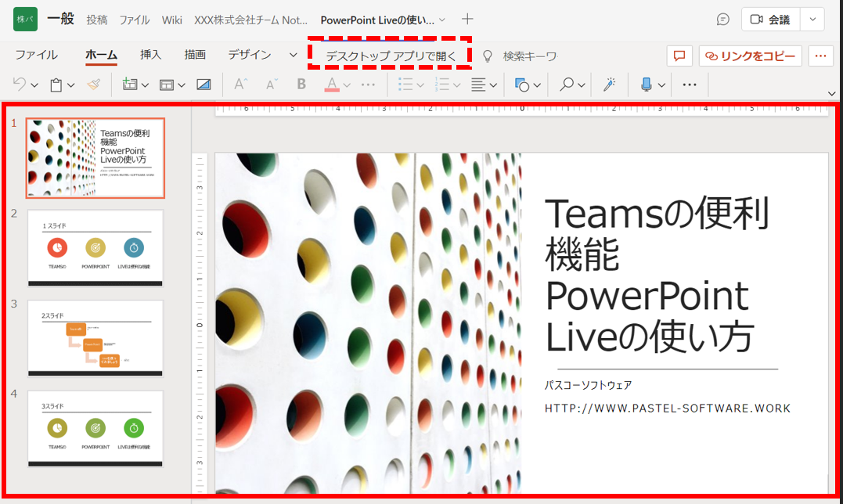This screenshot has height=504, width=843.
Task: Open the XXX株式会社チーム Not... tab
Action: [251, 20]
